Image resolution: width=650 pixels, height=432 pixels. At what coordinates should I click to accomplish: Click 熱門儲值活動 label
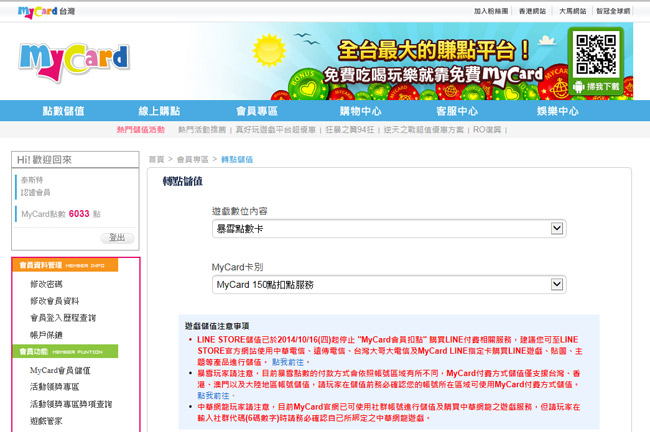coord(141,130)
